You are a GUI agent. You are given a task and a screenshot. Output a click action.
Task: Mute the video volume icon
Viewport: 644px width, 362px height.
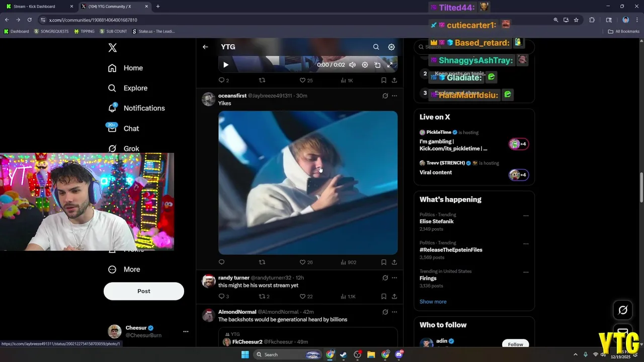[352, 65]
